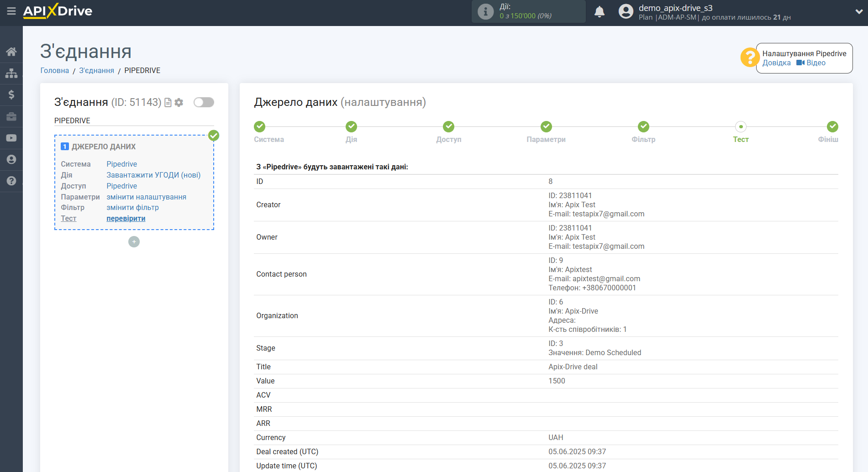Click the Deal created 05.06.2025 09:37 value
Viewport: 868px width, 472px height.
click(x=577, y=451)
